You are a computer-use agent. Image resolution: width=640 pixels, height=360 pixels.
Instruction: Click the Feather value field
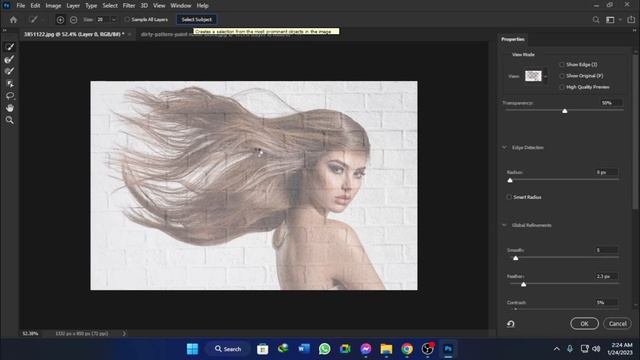(606, 276)
